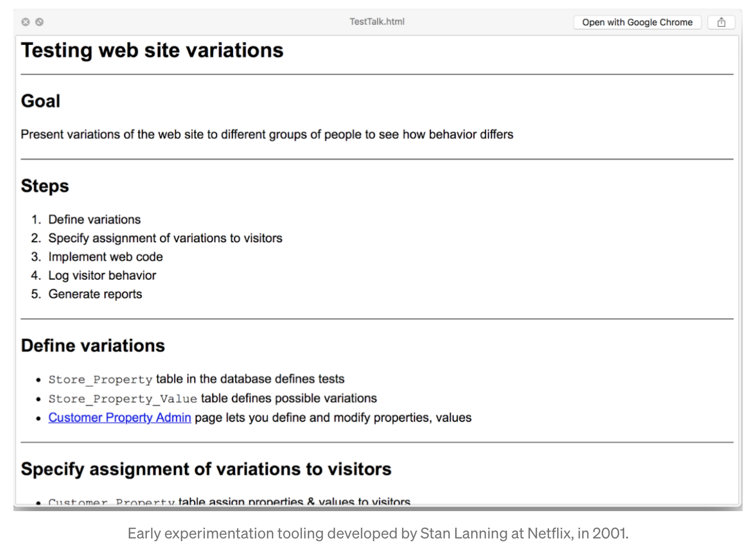Image resolution: width=756 pixels, height=554 pixels.
Task: Click the Store_Property_Value code text
Action: click(123, 399)
